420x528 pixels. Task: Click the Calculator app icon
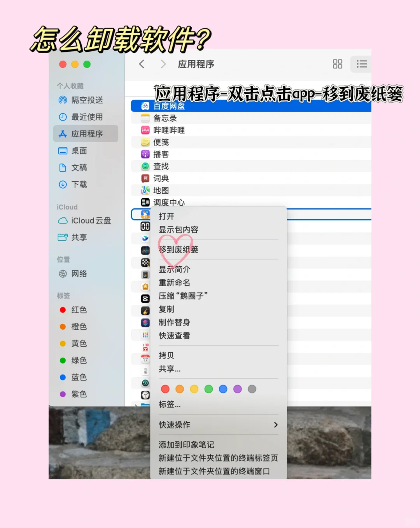[x=145, y=274]
